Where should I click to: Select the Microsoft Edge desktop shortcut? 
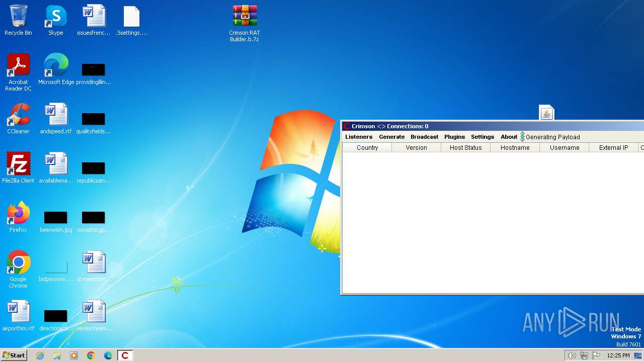(x=56, y=70)
